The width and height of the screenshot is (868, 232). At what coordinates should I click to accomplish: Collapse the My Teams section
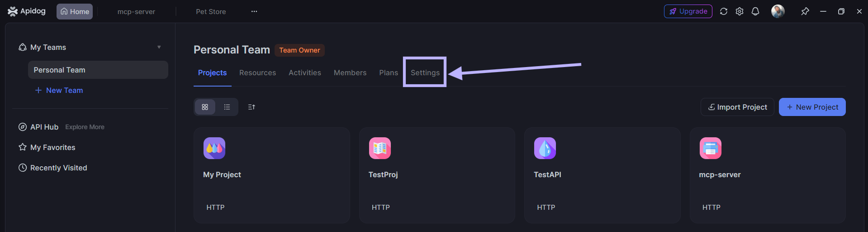[159, 47]
